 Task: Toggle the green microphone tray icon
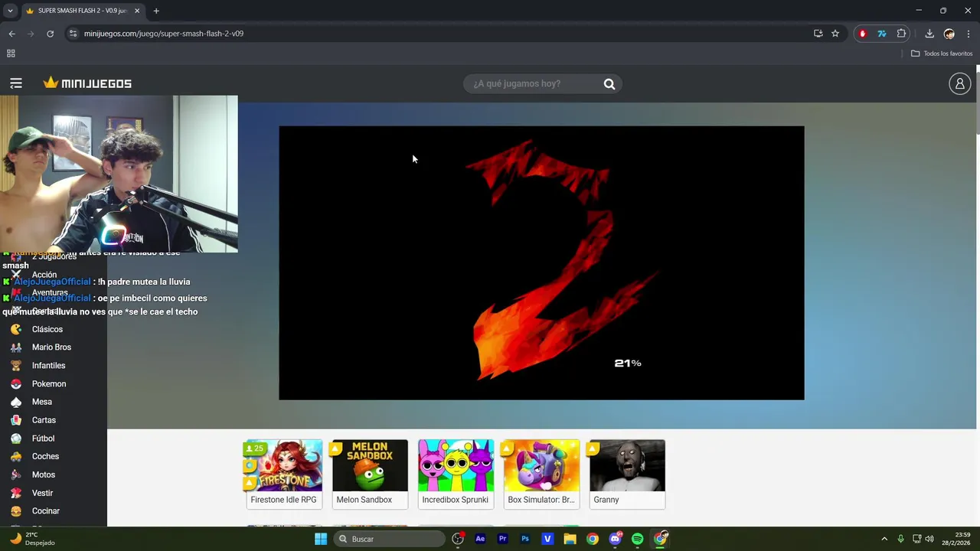tap(900, 539)
